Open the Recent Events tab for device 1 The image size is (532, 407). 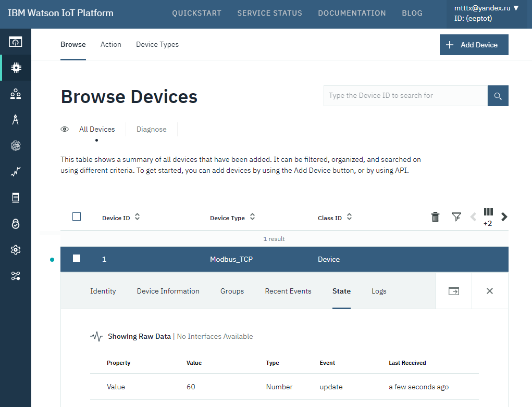[x=288, y=291]
